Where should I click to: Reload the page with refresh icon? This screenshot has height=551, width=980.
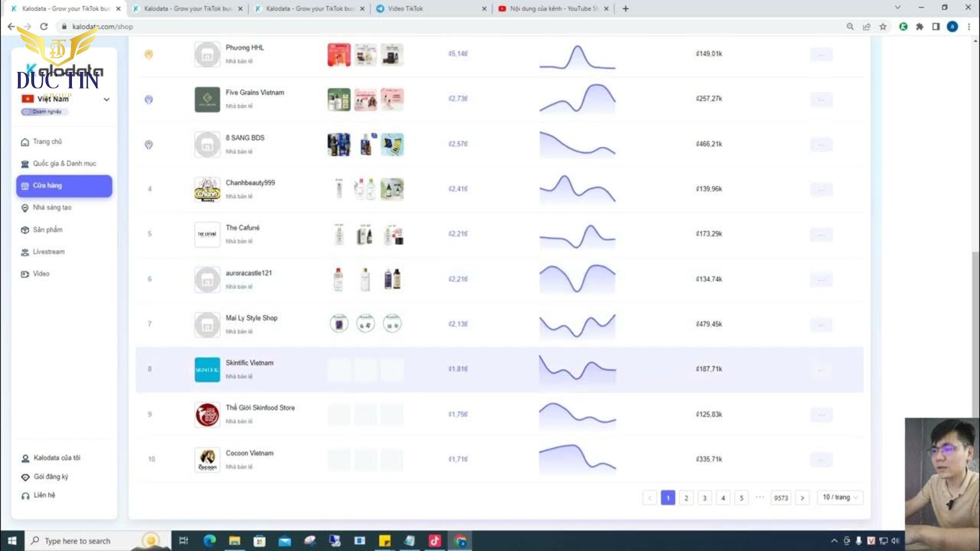tap(44, 27)
